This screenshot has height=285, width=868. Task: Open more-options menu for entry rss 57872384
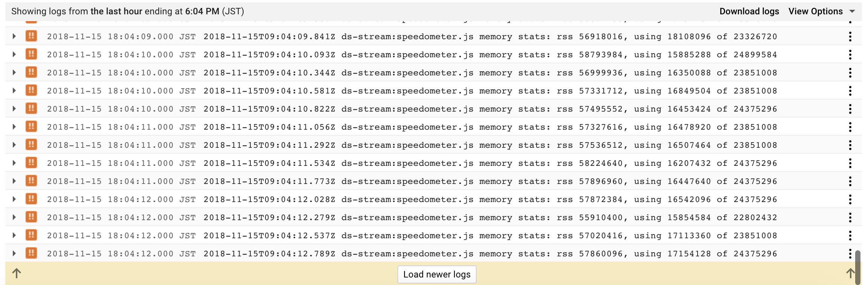click(850, 199)
